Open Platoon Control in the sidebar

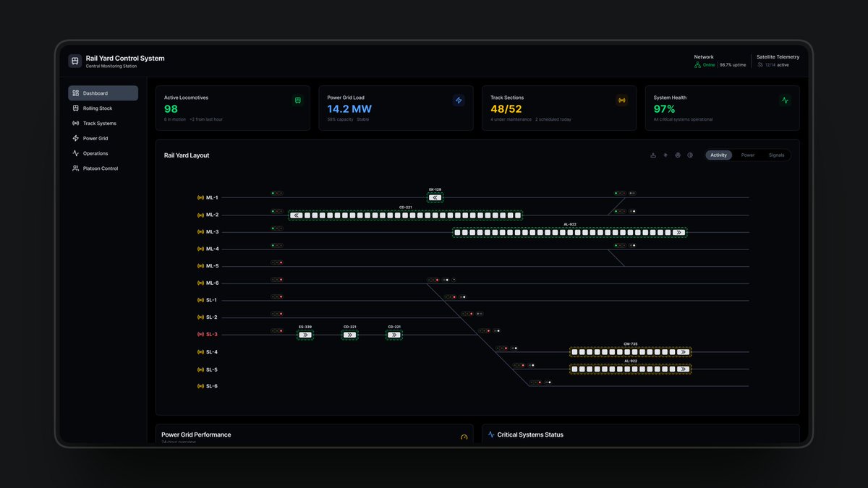(x=103, y=168)
